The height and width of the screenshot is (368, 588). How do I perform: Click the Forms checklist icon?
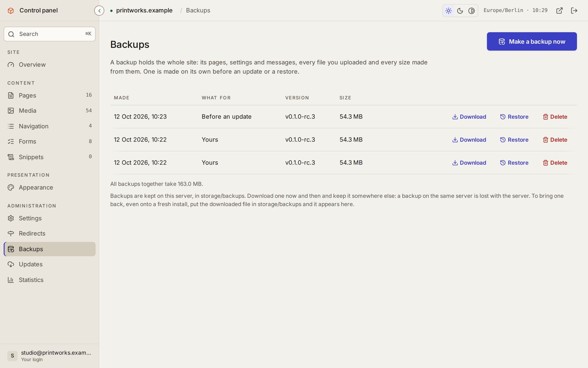pos(11,141)
